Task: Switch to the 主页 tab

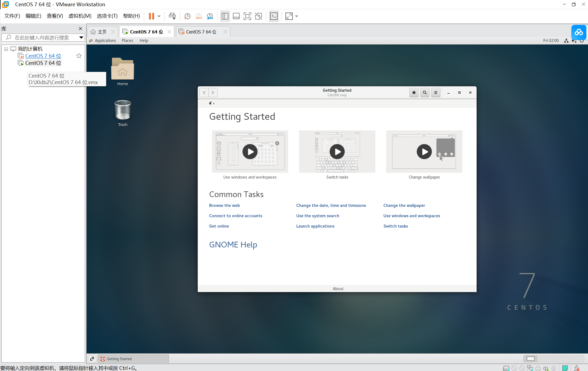Action: coord(102,32)
